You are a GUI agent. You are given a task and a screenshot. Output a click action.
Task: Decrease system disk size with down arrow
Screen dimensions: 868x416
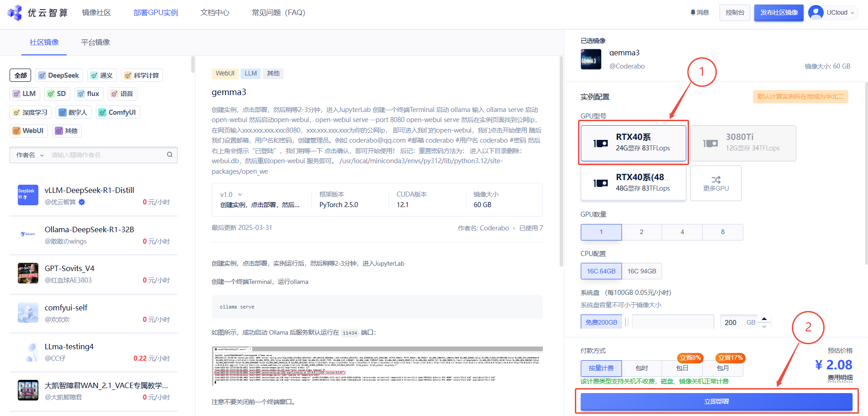[x=764, y=326]
